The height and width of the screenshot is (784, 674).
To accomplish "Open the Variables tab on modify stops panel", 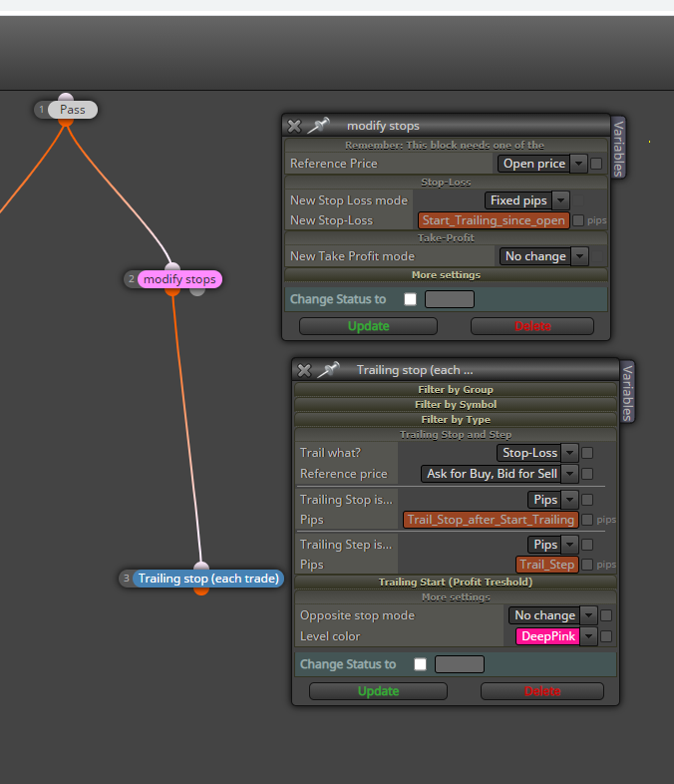I will coord(618,149).
